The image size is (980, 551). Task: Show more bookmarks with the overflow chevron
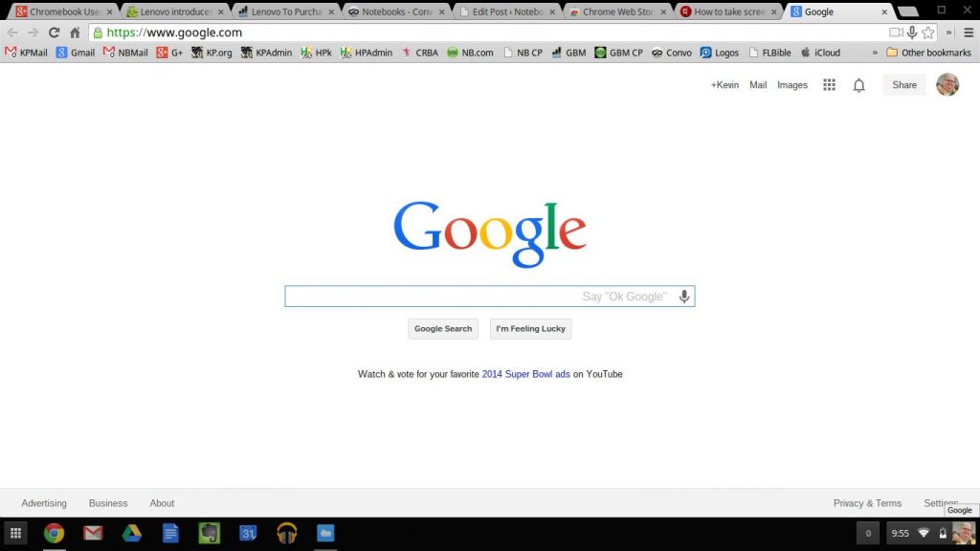[x=875, y=53]
